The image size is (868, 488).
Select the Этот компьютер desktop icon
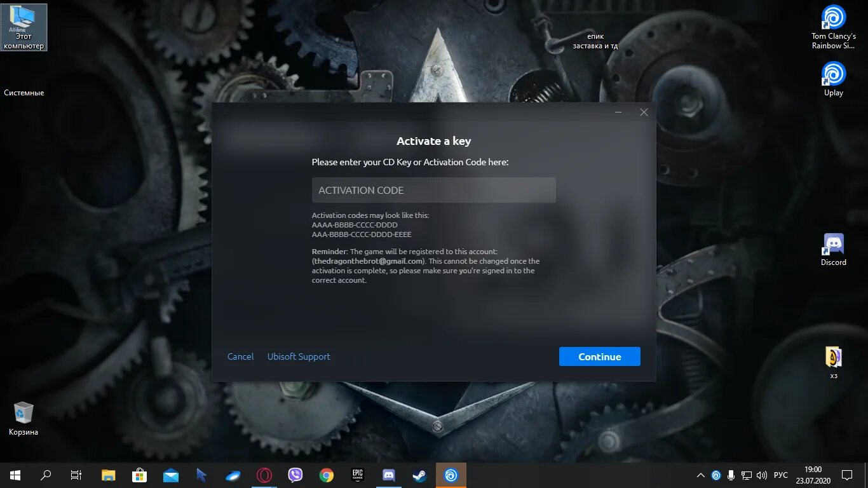click(24, 27)
